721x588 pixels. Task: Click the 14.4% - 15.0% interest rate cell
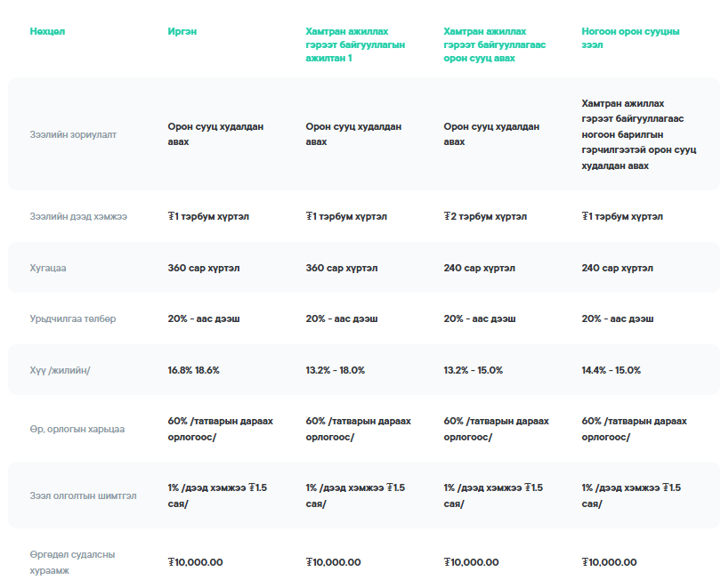coord(611,370)
